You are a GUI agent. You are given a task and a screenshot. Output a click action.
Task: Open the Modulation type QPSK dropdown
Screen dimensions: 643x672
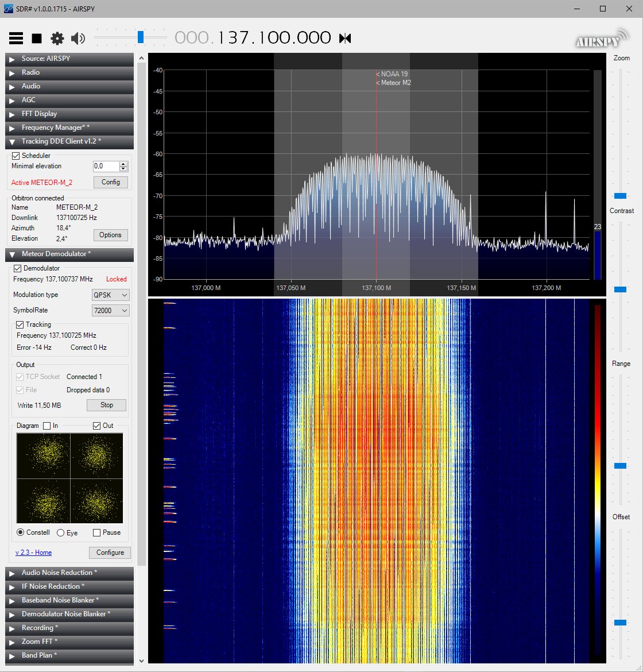tap(111, 295)
